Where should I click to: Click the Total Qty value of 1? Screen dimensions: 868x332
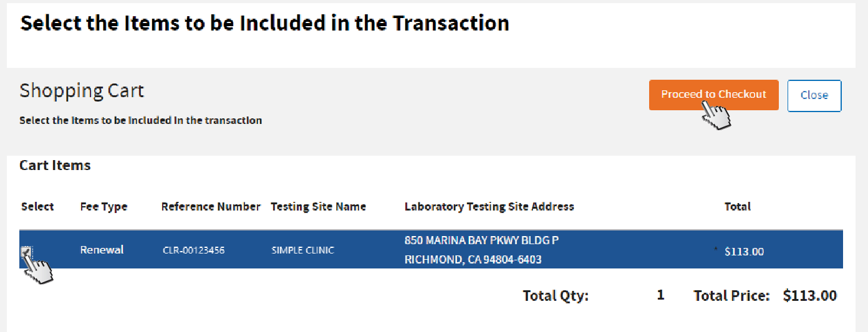pos(660,295)
